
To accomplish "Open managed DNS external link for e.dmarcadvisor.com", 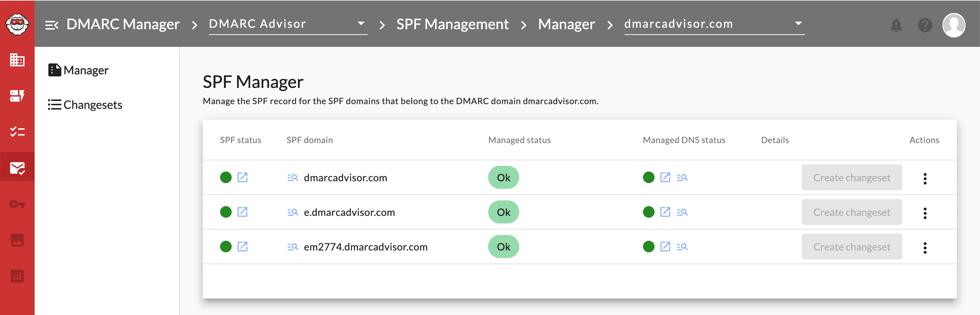I will tap(665, 212).
